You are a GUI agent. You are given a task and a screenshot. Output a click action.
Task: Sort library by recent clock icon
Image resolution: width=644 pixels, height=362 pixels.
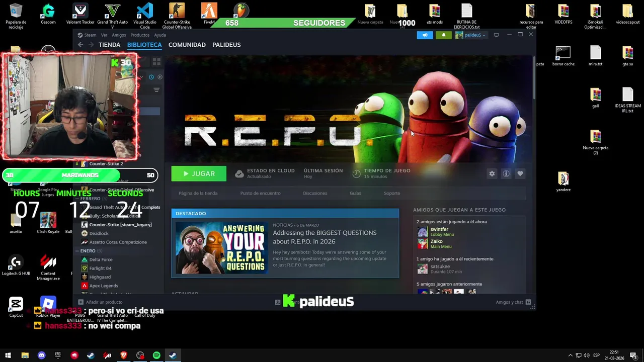(151, 77)
